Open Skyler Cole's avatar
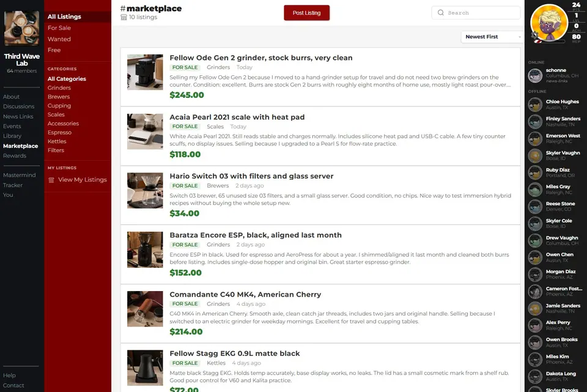Screen dimensions: 587x392 [535, 223]
